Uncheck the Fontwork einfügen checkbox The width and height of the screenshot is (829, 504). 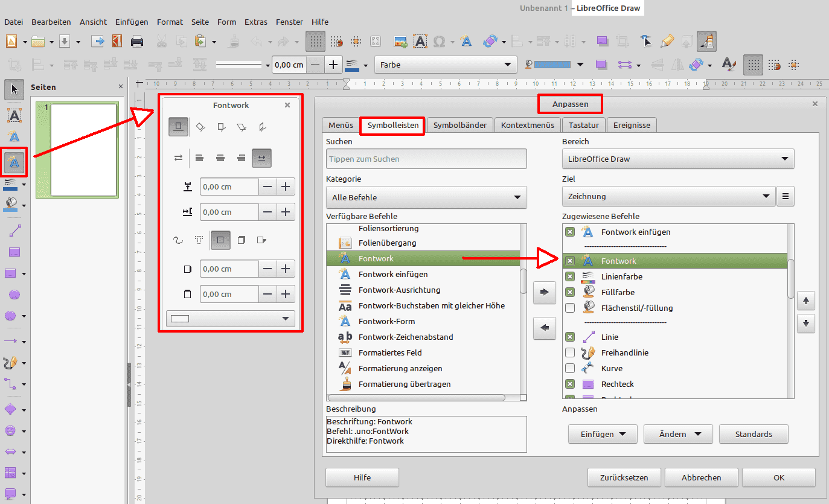pos(569,232)
